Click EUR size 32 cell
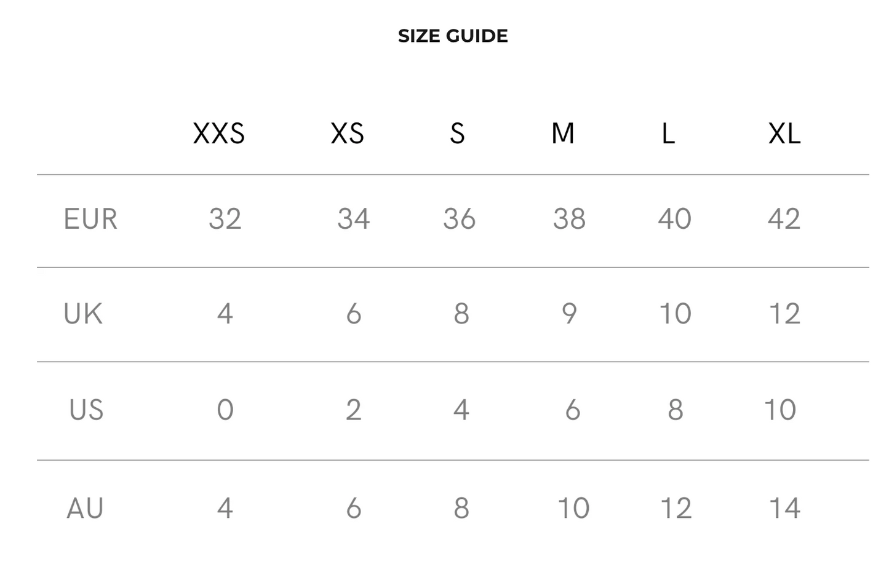The height and width of the screenshot is (588, 889). click(225, 219)
